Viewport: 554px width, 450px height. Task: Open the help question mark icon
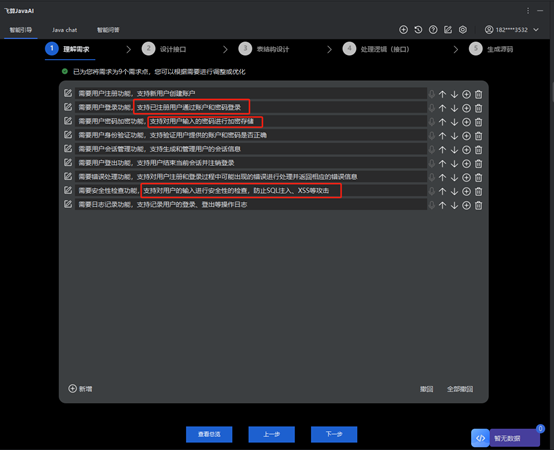[433, 30]
